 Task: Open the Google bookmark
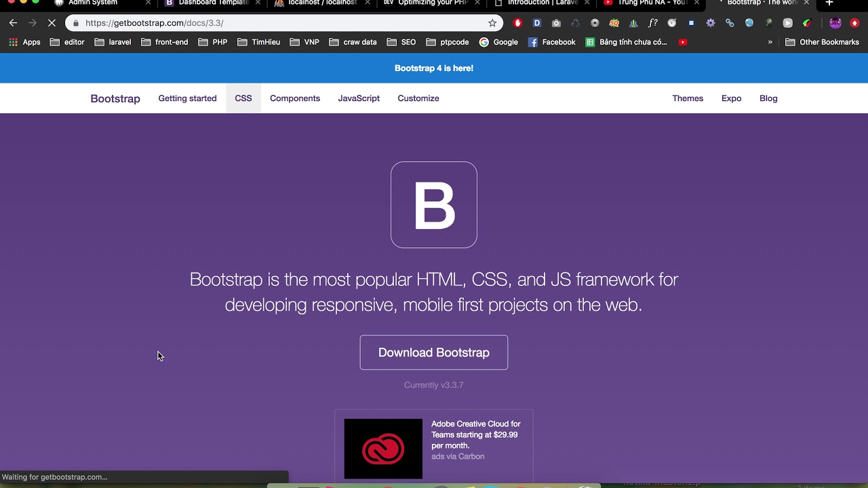click(x=498, y=42)
